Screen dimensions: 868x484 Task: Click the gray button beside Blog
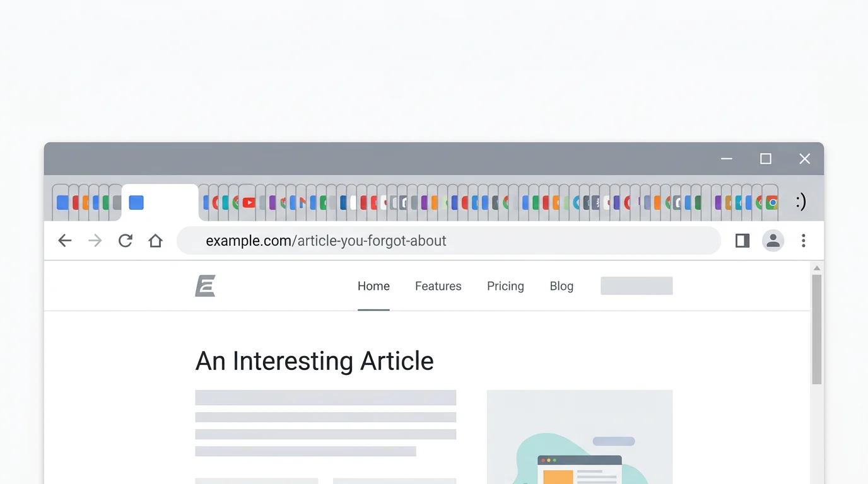pos(636,285)
